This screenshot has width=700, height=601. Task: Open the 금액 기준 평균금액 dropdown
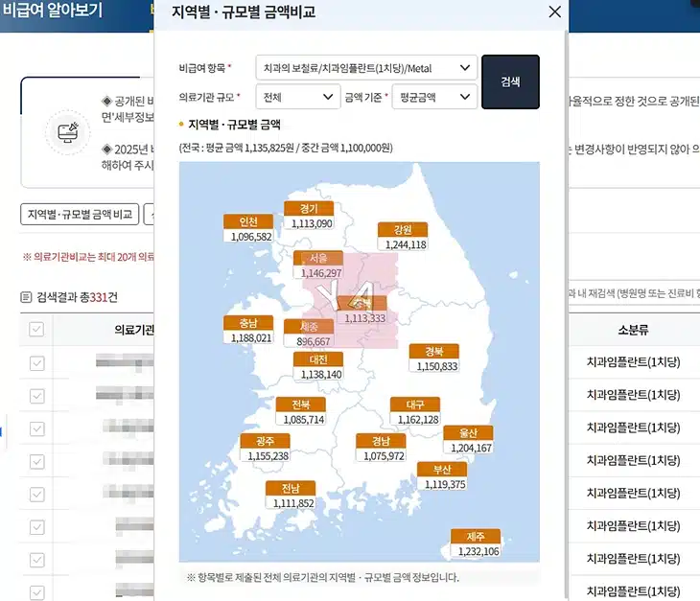(x=434, y=97)
